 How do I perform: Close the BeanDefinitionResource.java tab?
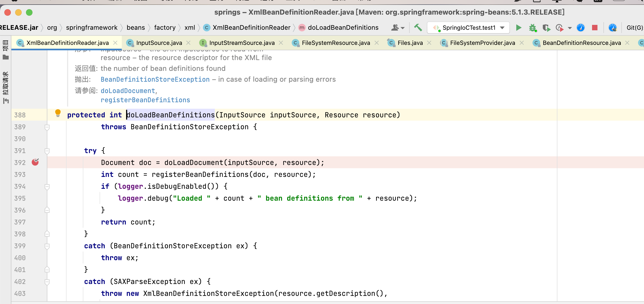point(627,43)
